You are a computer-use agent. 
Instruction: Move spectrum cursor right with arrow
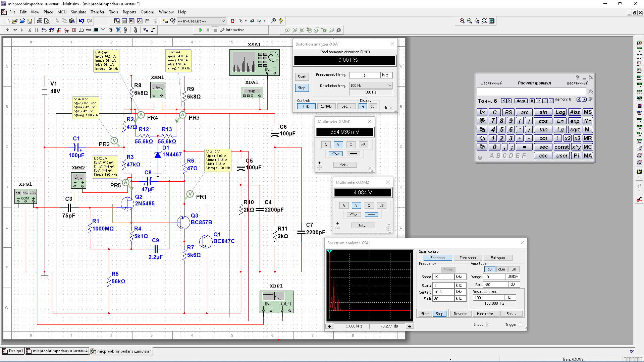coord(410,326)
